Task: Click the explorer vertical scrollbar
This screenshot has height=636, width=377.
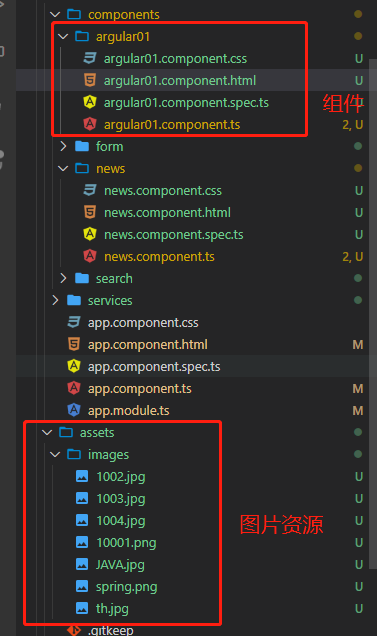Action: tap(373, 314)
